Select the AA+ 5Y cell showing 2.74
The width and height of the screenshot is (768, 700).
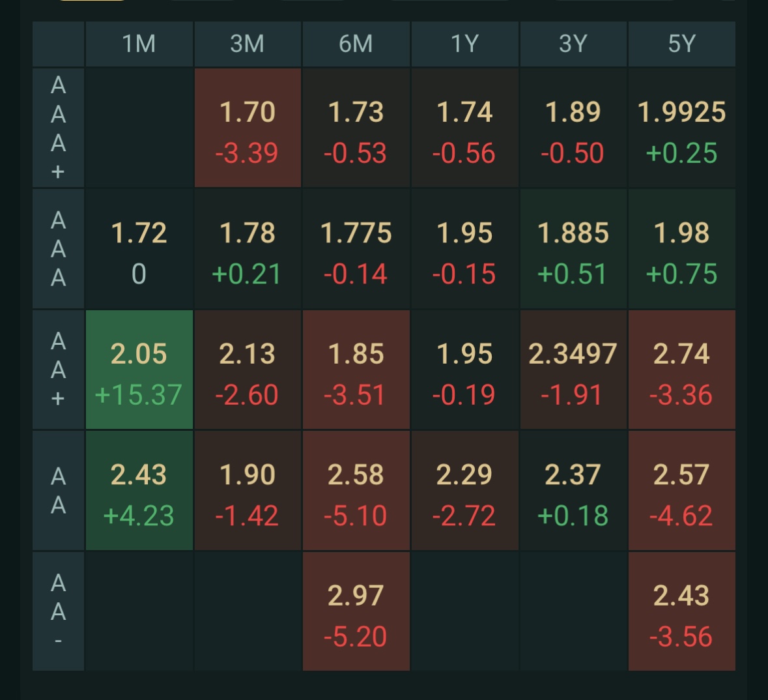tap(681, 370)
